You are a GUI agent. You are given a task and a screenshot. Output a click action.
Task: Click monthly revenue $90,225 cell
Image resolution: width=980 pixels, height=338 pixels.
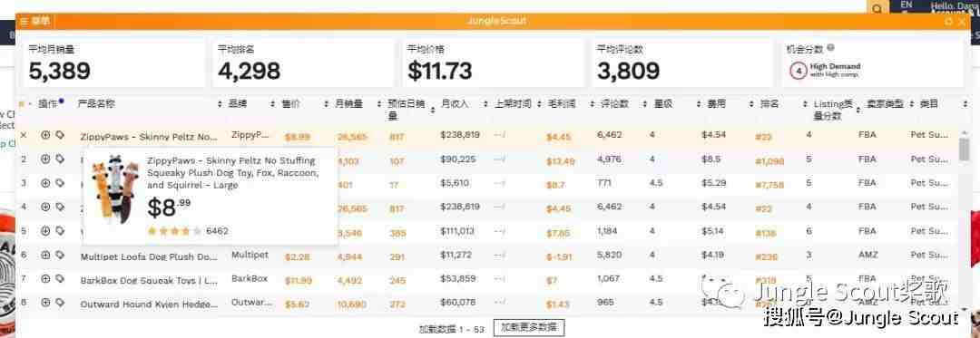(x=458, y=159)
